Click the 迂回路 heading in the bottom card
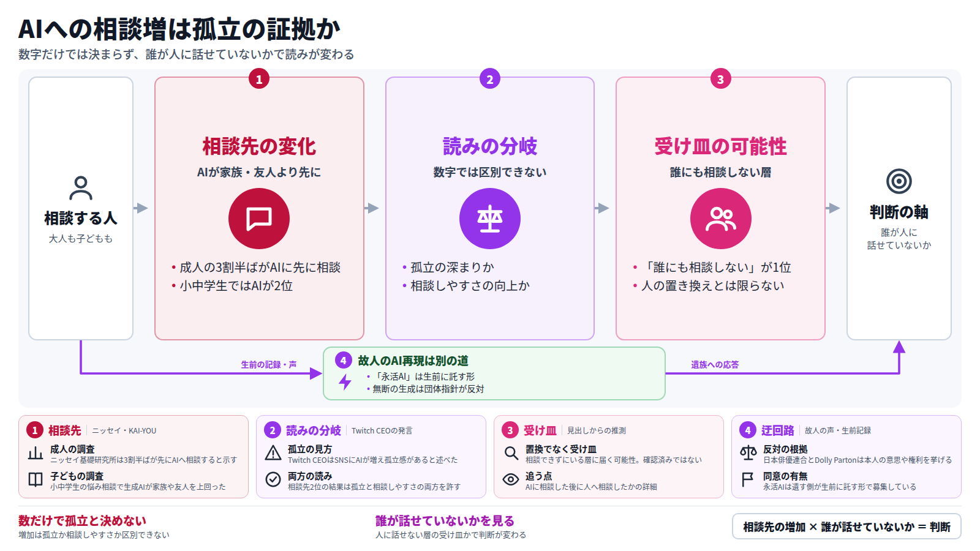The width and height of the screenshot is (980, 551). click(x=778, y=430)
